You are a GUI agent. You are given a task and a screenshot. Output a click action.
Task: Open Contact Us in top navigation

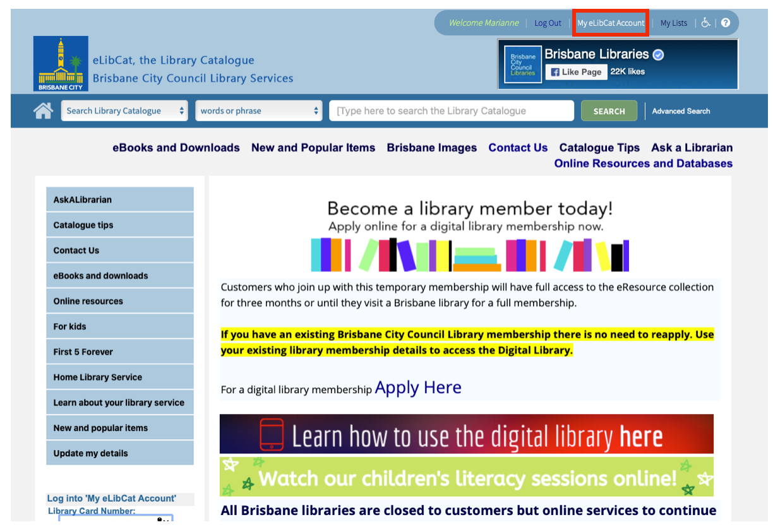click(518, 148)
